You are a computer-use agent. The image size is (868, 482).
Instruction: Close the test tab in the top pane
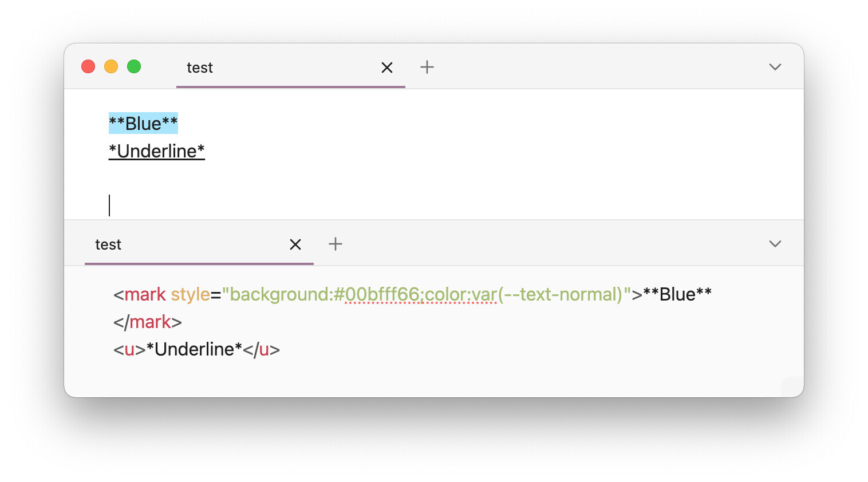(387, 68)
